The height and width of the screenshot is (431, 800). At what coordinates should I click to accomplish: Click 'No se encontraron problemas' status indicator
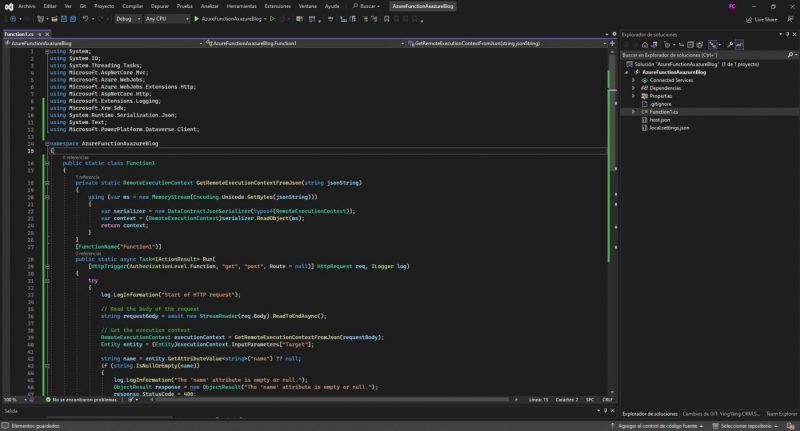pyautogui.click(x=82, y=400)
